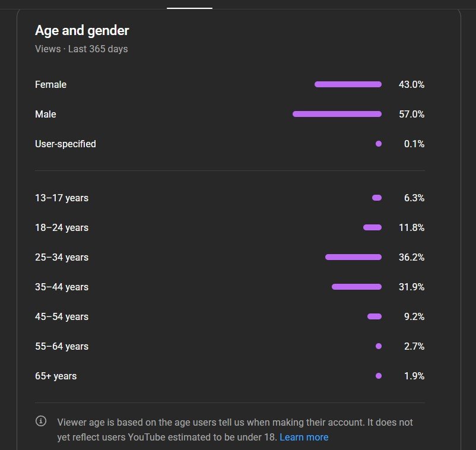Select the 25–34 years row label

[62, 257]
